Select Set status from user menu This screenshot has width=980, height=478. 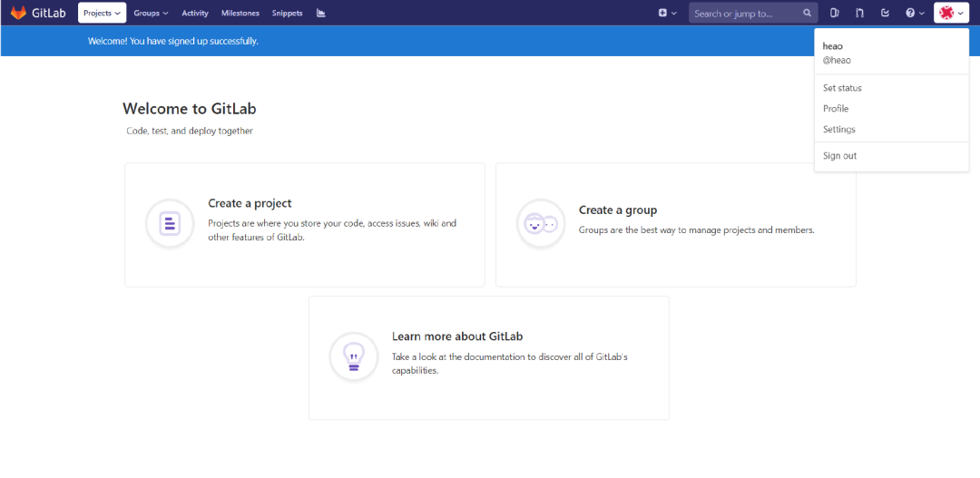(842, 88)
